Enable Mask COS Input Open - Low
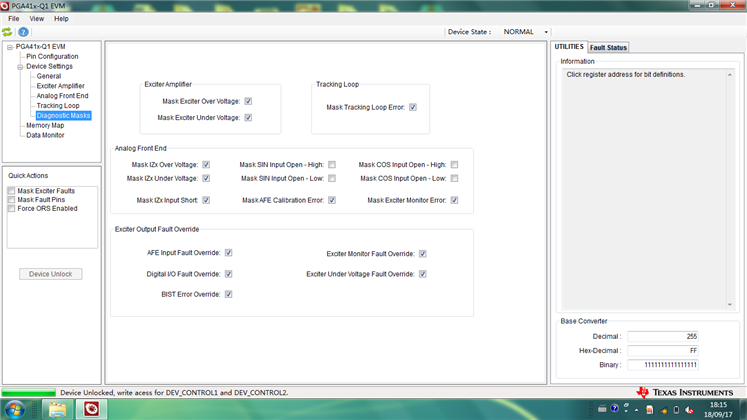The image size is (747, 420). pyautogui.click(x=454, y=179)
